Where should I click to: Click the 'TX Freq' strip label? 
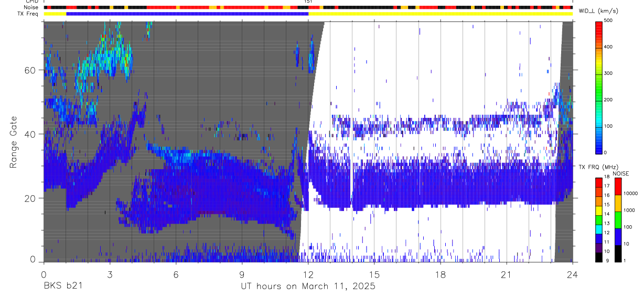pos(28,14)
